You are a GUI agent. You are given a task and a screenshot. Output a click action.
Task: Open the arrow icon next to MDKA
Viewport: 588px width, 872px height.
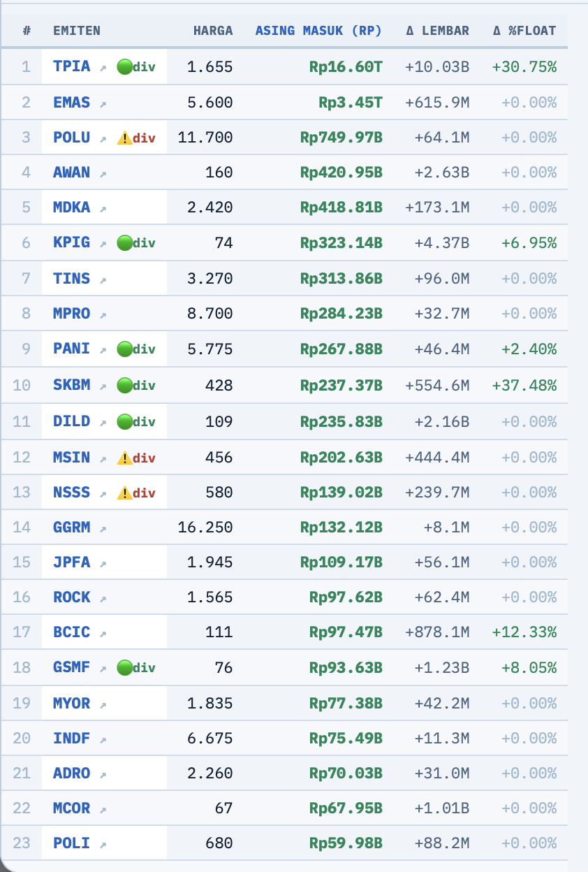tap(103, 209)
